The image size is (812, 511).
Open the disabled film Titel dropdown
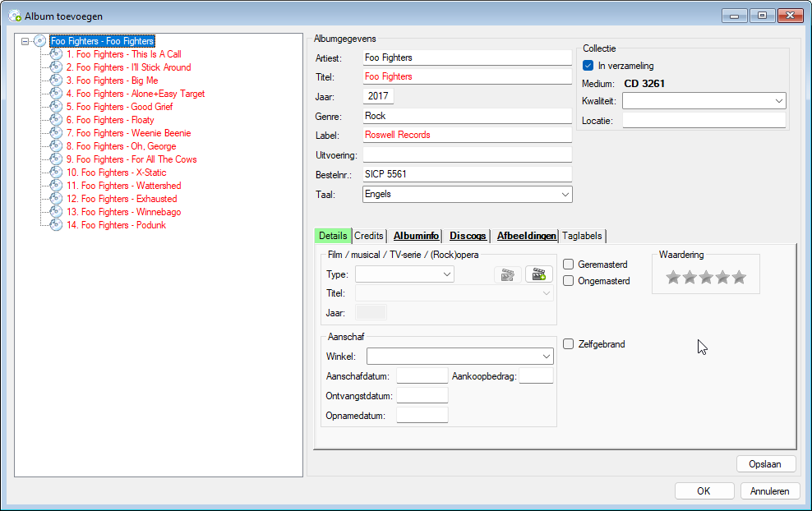pyautogui.click(x=547, y=293)
